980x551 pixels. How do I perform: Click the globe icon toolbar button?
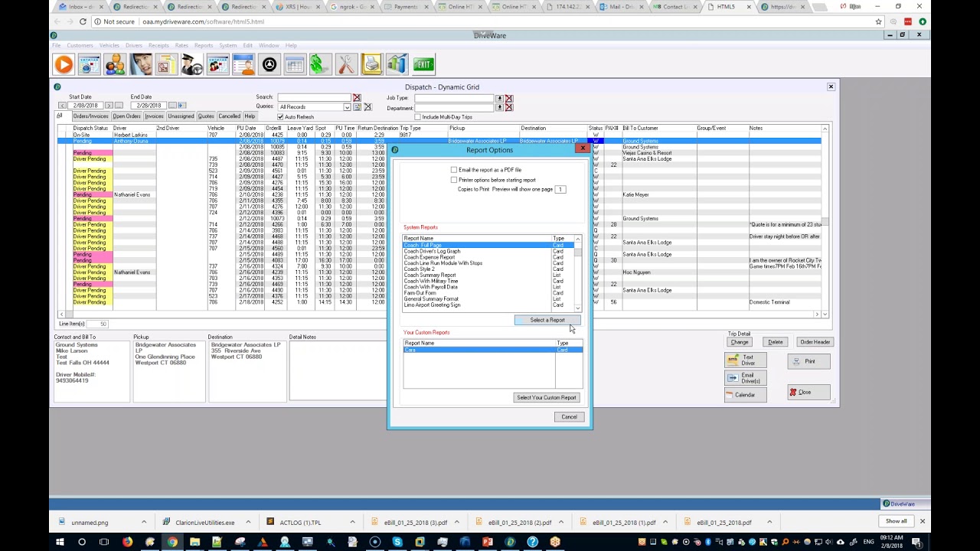(x=90, y=65)
